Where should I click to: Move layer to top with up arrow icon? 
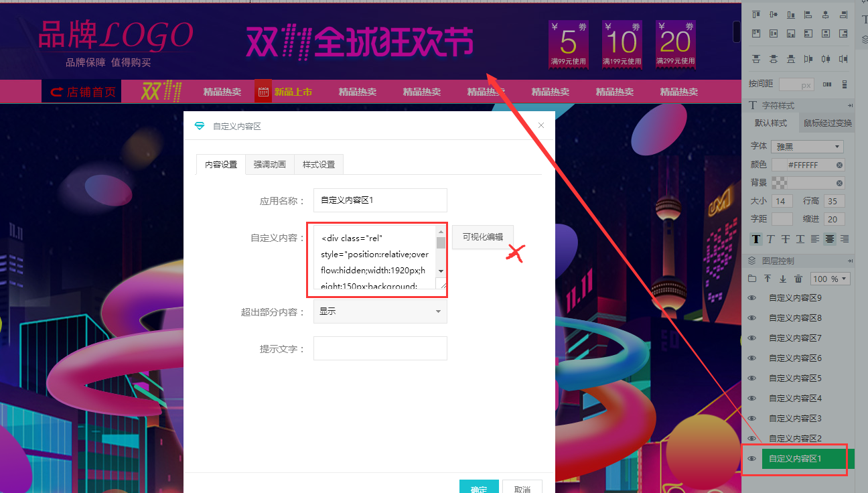(768, 279)
